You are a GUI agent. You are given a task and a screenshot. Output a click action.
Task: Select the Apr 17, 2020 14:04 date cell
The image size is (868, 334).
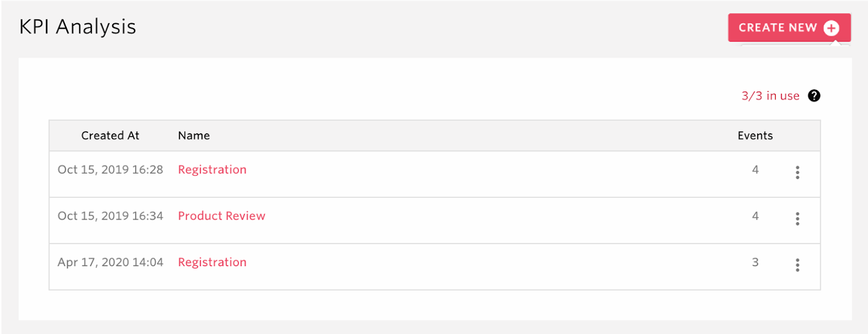click(x=110, y=262)
